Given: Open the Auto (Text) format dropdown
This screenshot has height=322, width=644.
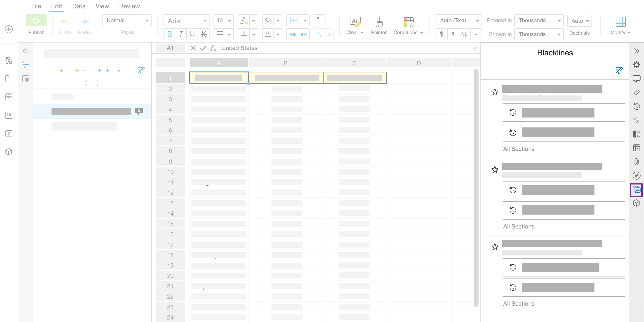Looking at the screenshot, I should point(458,20).
